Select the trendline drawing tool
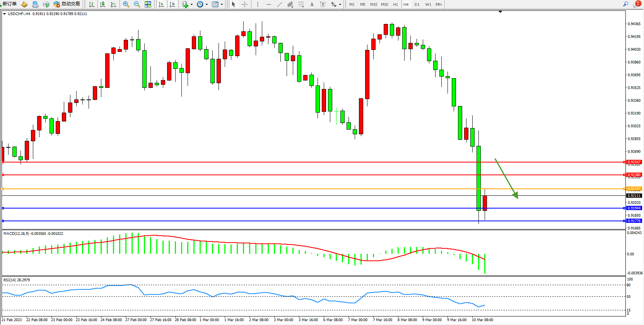This screenshot has width=644, height=325. (280, 4)
